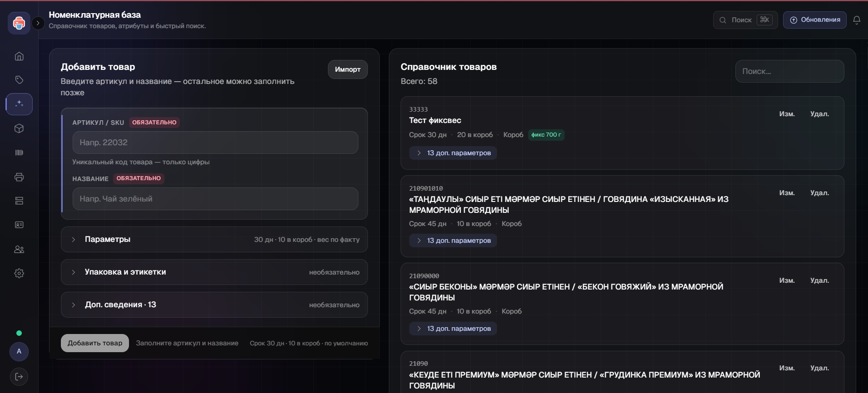Expand the Параметры section
Image resolution: width=868 pixels, height=393 pixels.
[214, 239]
